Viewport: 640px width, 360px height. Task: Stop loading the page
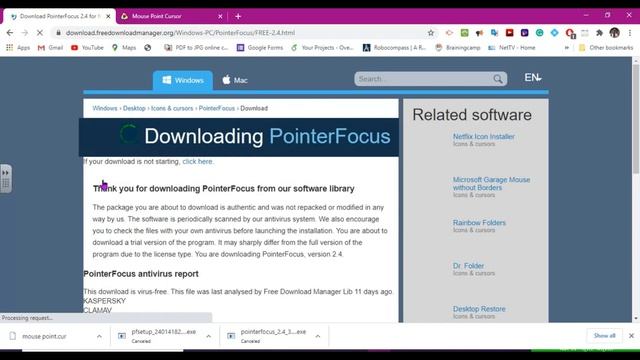(40, 33)
